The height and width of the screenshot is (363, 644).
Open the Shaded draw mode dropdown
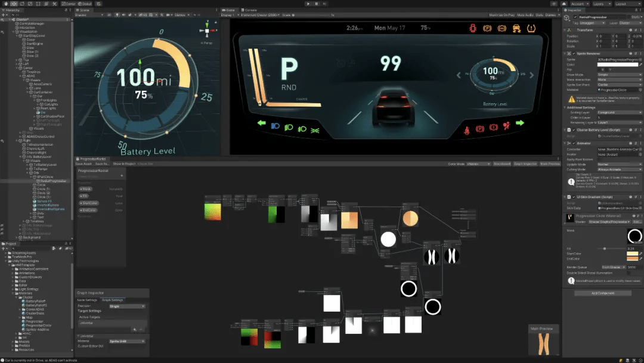[89, 15]
